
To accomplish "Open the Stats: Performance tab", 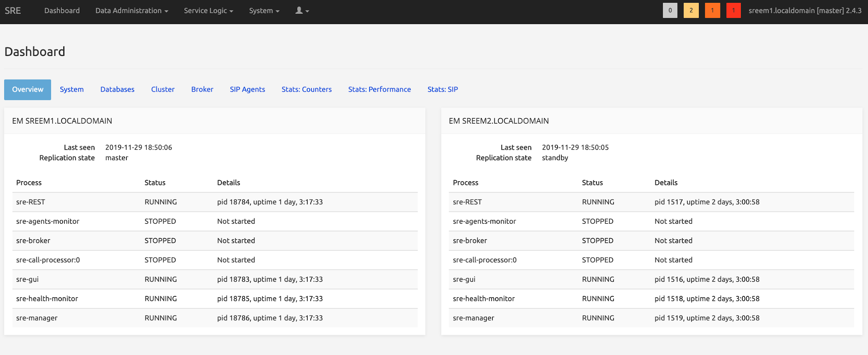I will point(379,90).
